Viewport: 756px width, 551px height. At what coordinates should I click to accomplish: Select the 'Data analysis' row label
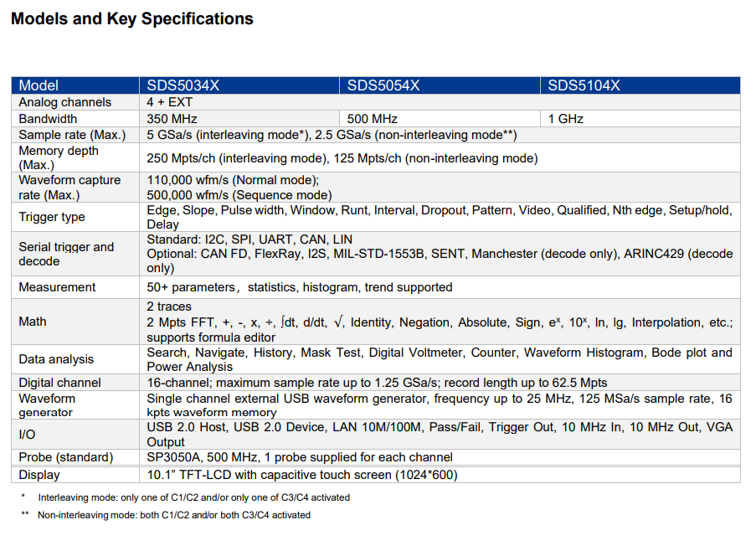(x=56, y=359)
